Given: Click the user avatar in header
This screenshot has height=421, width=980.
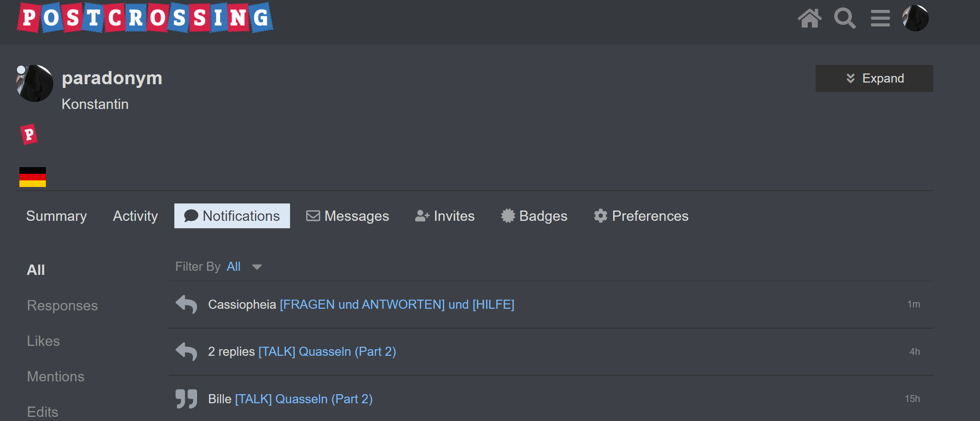Looking at the screenshot, I should (915, 19).
